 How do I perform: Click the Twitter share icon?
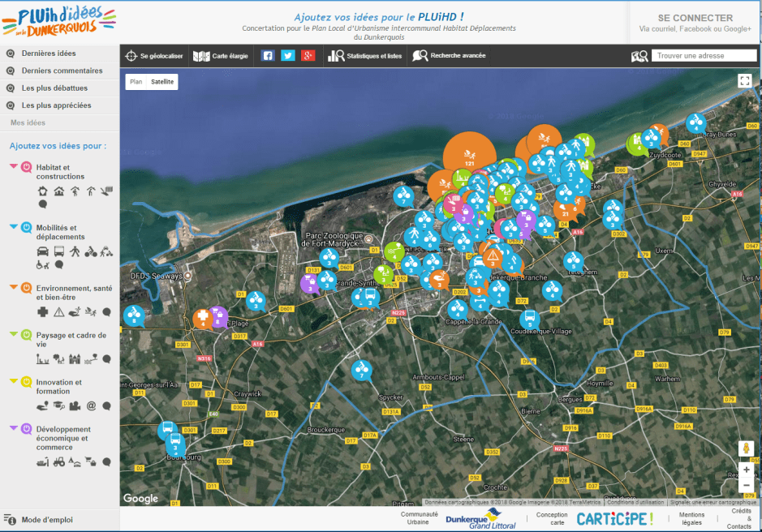[288, 56]
